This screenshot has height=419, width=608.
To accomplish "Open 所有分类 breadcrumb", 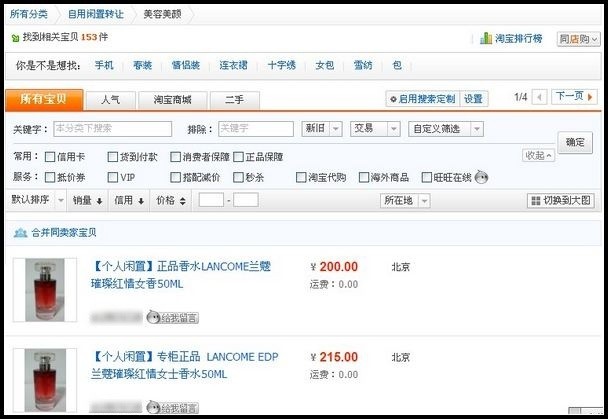I will (x=28, y=14).
